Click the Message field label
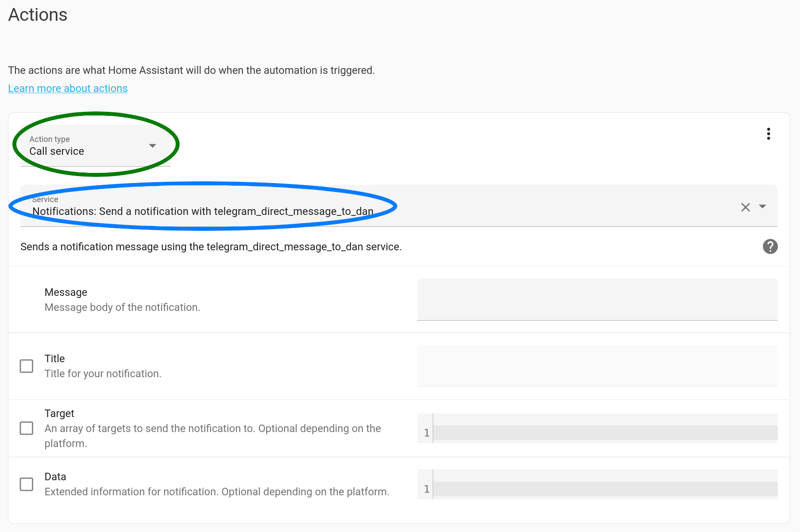 point(66,292)
